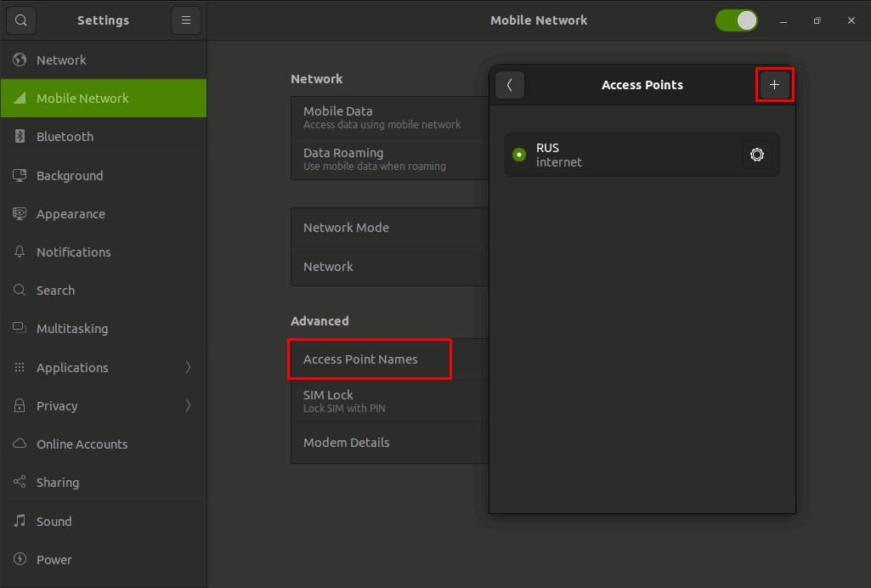The height and width of the screenshot is (588, 871).
Task: Click the Sound music note icon
Action: (20, 521)
